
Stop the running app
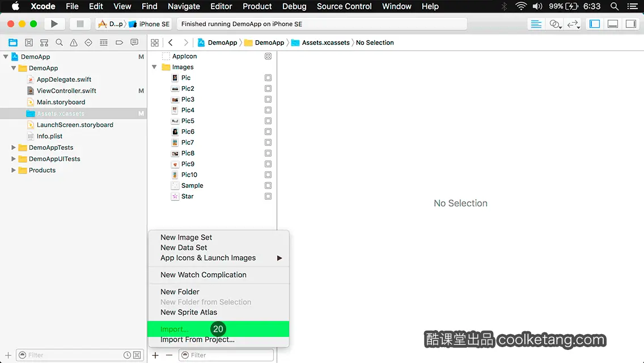pos(80,24)
